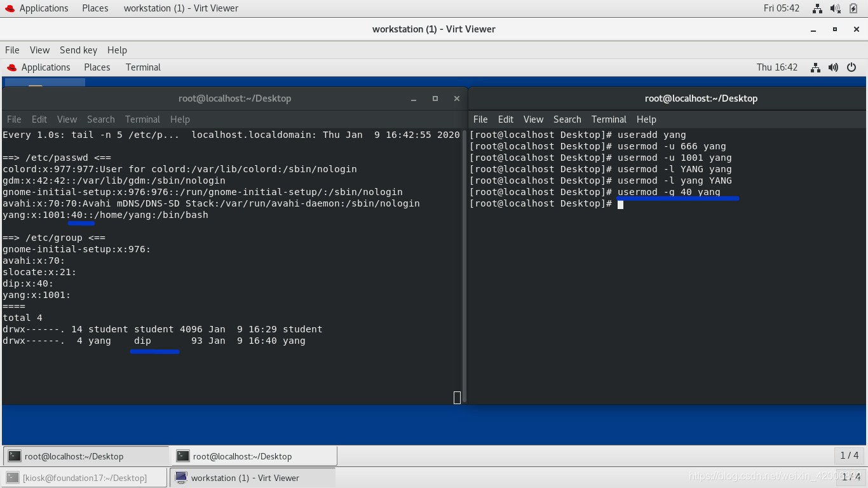Maximize the left terminal window
This screenshot has height=488, width=868.
[x=435, y=98]
